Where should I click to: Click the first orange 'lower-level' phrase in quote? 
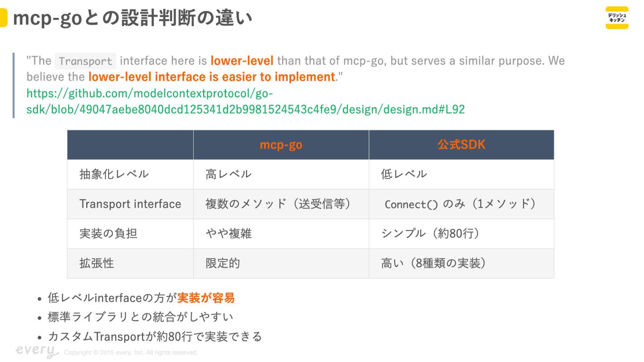tap(242, 60)
